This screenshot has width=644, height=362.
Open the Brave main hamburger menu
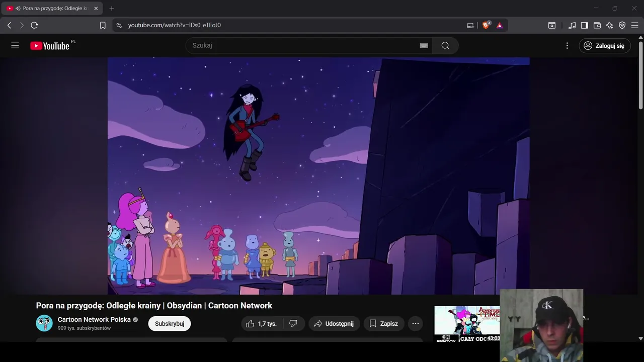(635, 25)
